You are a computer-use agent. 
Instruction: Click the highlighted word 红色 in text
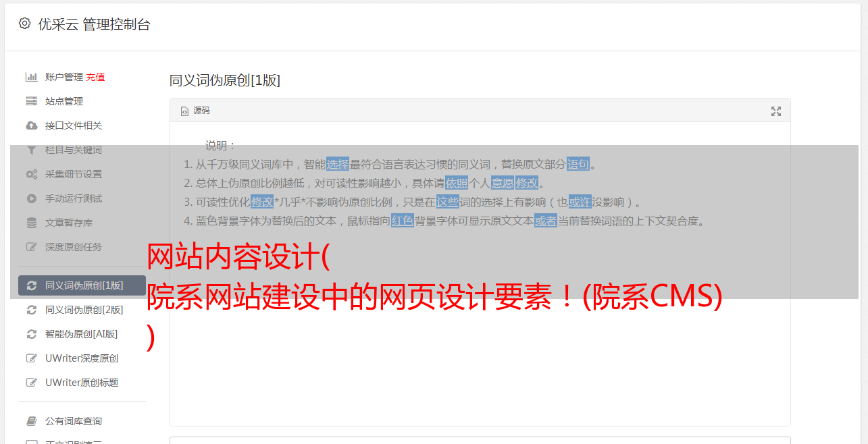403,221
